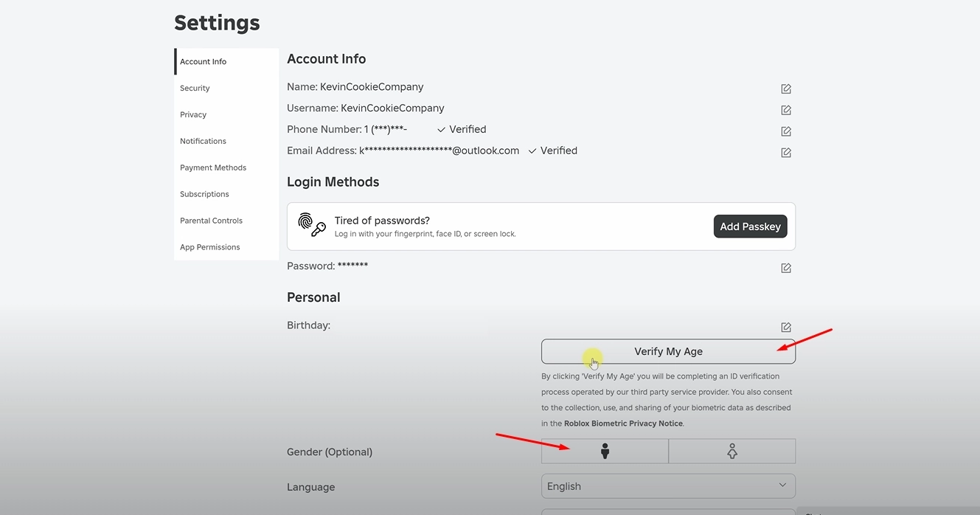Edit the Username using its pencil icon
Viewport: 980px width, 515px height.
click(785, 109)
